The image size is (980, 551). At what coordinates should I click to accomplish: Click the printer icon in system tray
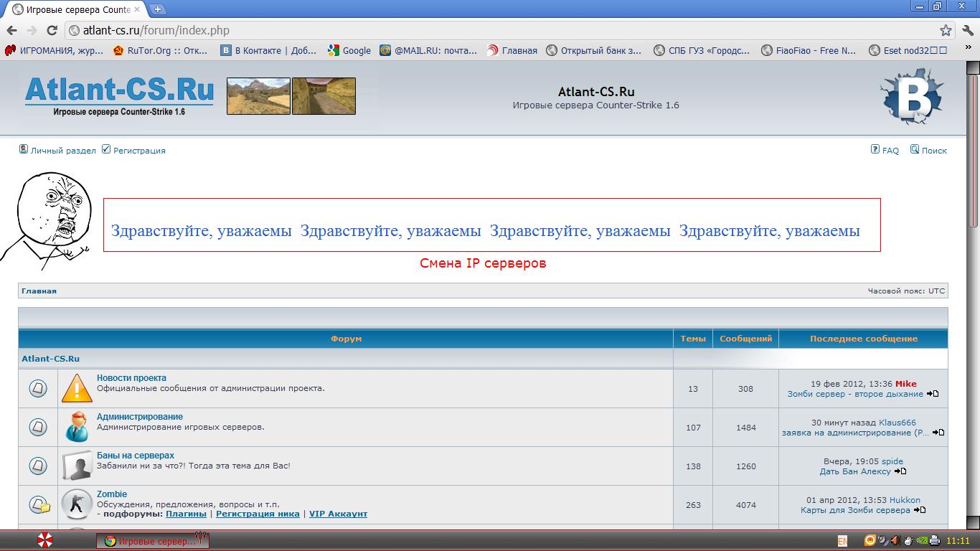click(935, 540)
